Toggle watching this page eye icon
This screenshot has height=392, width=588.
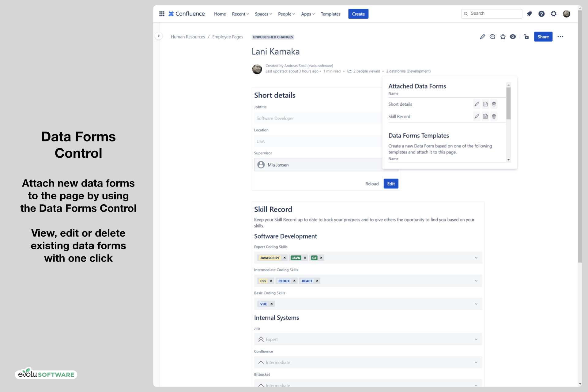pos(513,37)
